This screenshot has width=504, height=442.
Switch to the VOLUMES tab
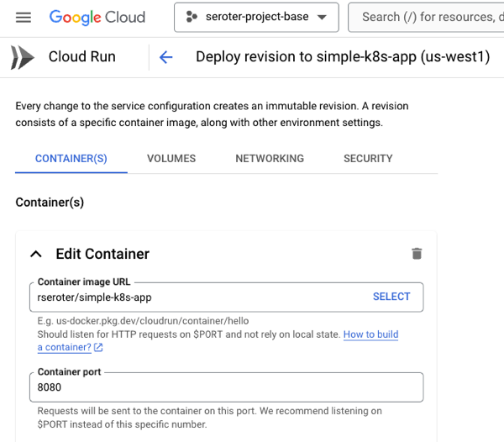click(171, 158)
